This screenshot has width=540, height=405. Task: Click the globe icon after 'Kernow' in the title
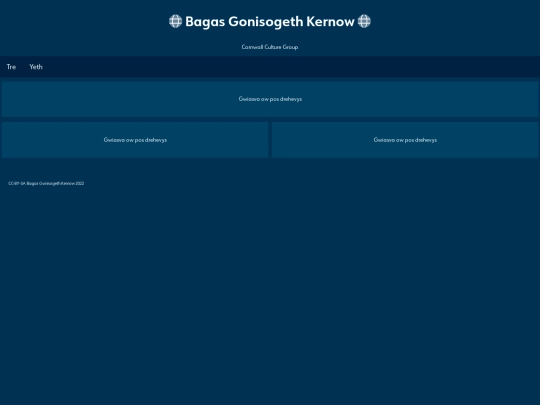pyautogui.click(x=364, y=21)
